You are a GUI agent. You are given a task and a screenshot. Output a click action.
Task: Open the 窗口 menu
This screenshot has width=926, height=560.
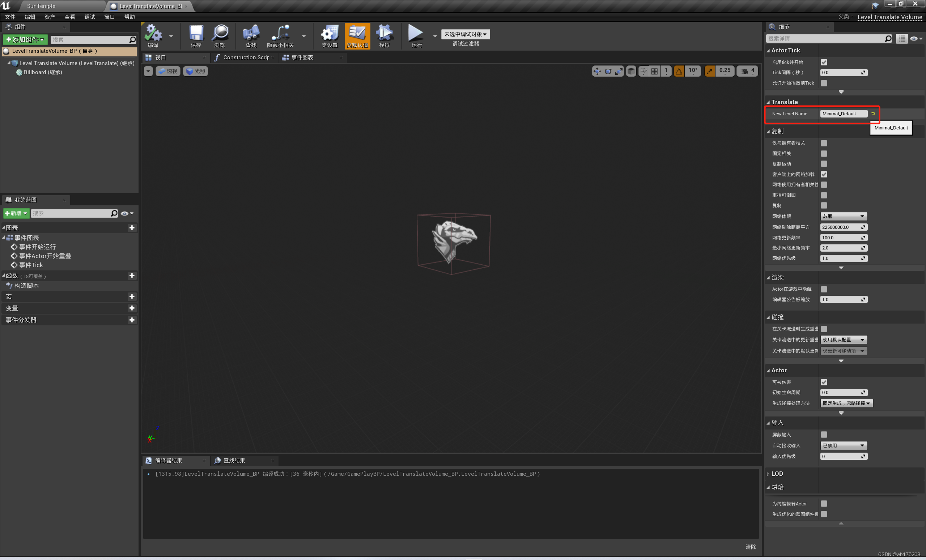tap(109, 17)
